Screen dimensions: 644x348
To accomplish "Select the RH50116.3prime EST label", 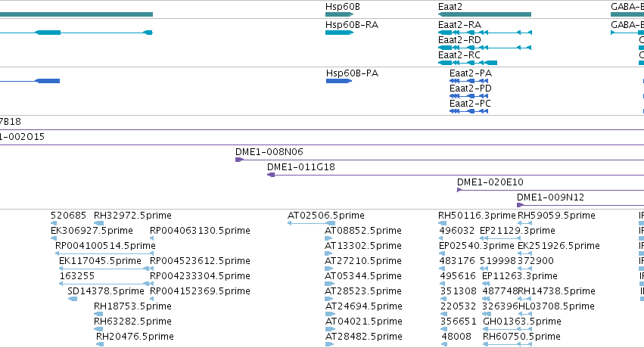I will pos(477,216).
